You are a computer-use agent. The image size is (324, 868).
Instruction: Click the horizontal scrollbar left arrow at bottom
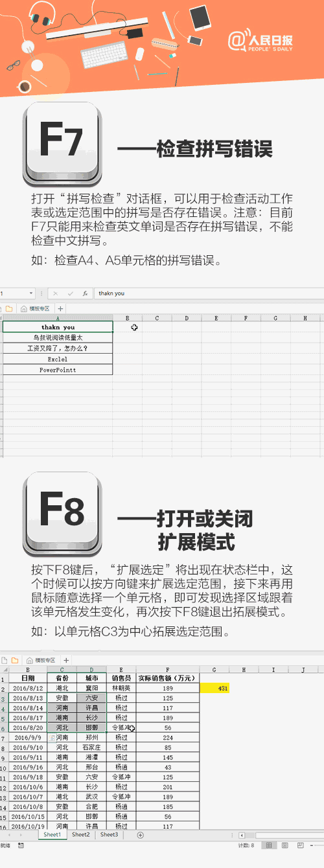click(x=242, y=835)
